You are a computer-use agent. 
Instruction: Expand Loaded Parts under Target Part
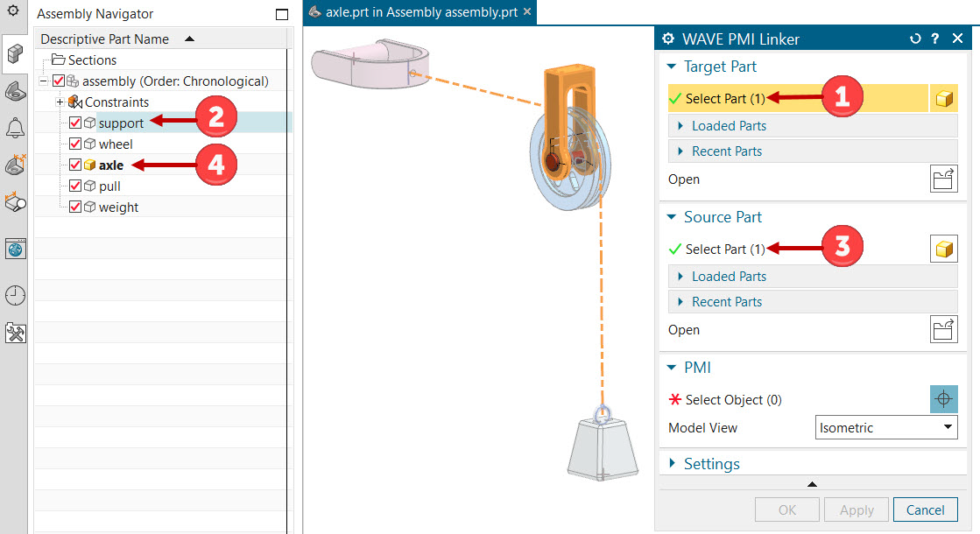[729, 126]
